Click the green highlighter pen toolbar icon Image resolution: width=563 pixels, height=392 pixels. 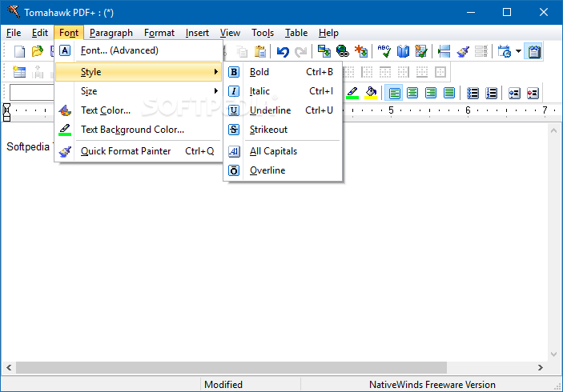352,93
